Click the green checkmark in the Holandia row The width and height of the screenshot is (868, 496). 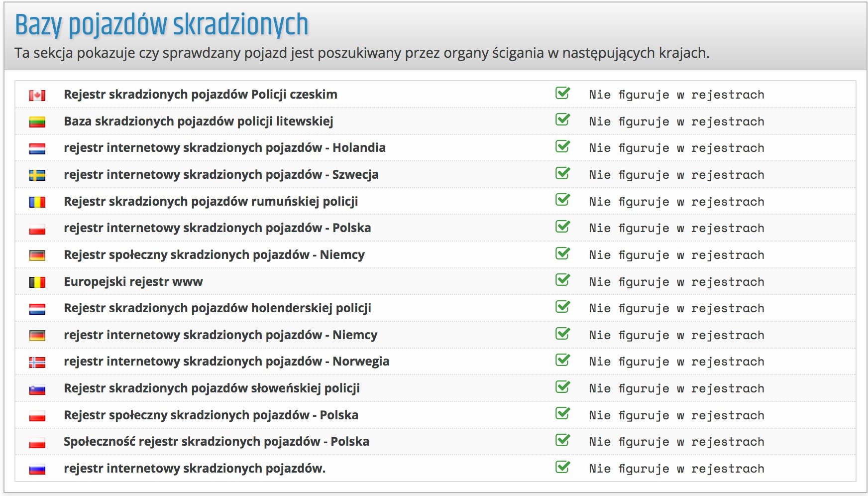point(563,146)
